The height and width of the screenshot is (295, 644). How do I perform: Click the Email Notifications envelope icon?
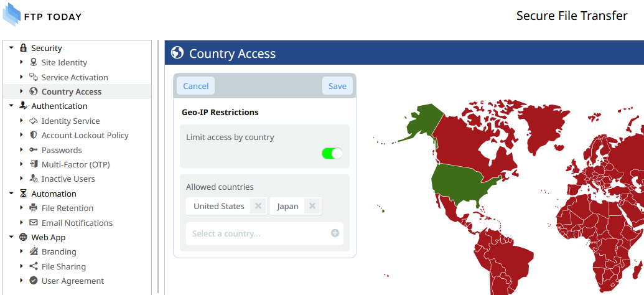34,223
